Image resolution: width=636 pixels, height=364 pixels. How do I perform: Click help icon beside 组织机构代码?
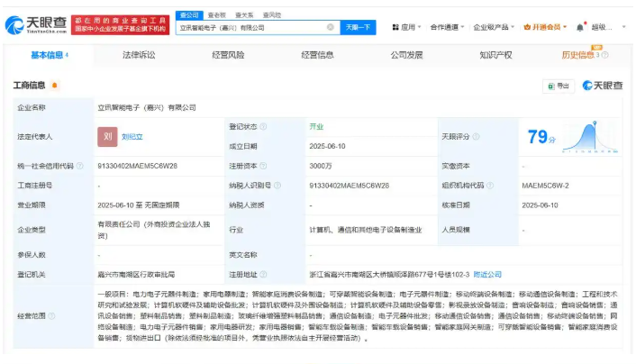[490, 186]
